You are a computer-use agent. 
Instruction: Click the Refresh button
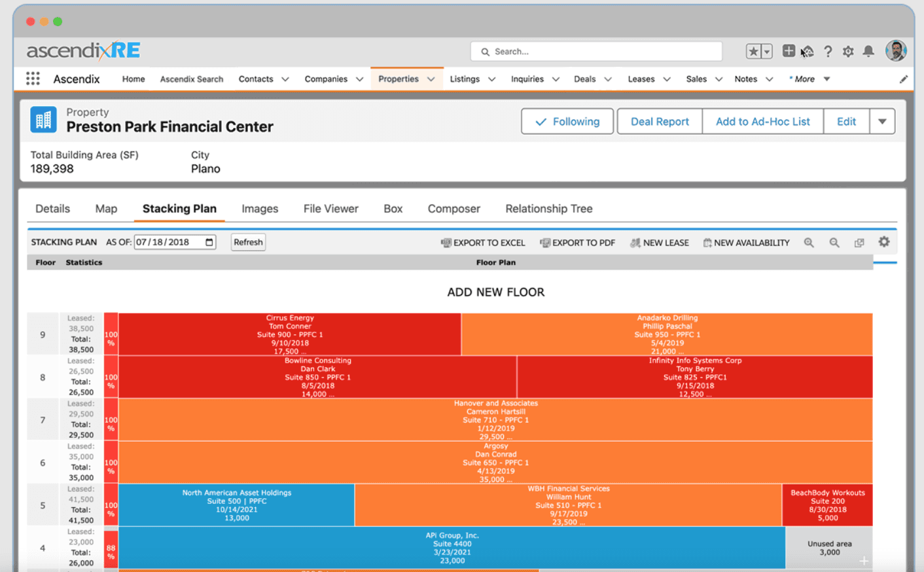pos(249,242)
